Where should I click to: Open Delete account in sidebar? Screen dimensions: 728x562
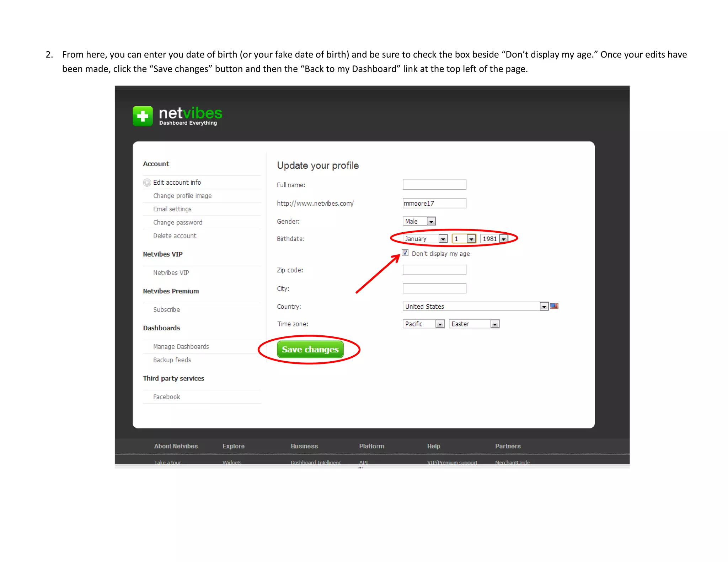tap(175, 236)
